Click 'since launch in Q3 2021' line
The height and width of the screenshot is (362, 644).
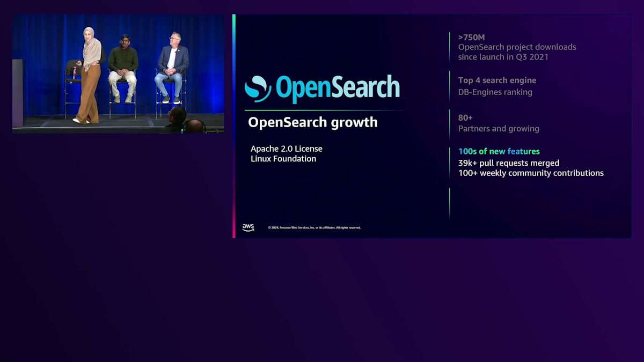coord(503,57)
